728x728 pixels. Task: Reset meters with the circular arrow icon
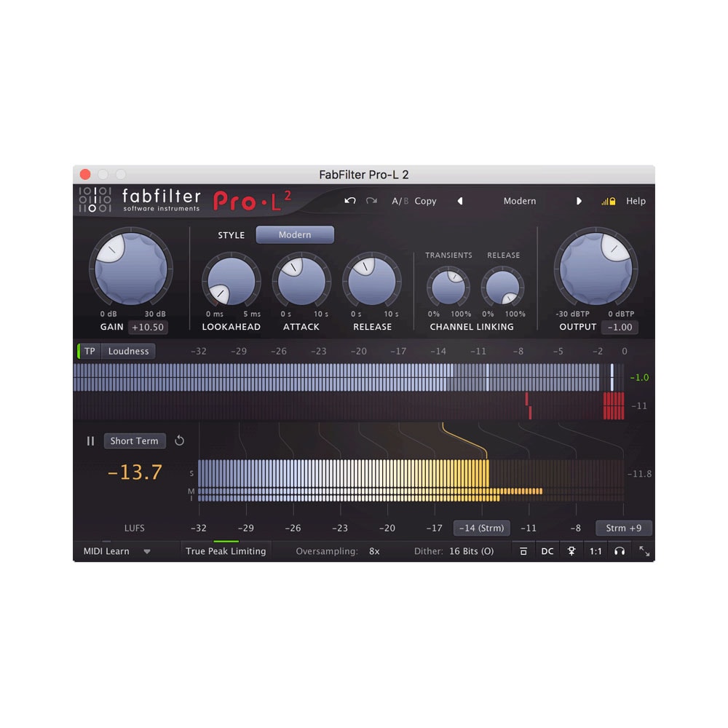tap(179, 441)
